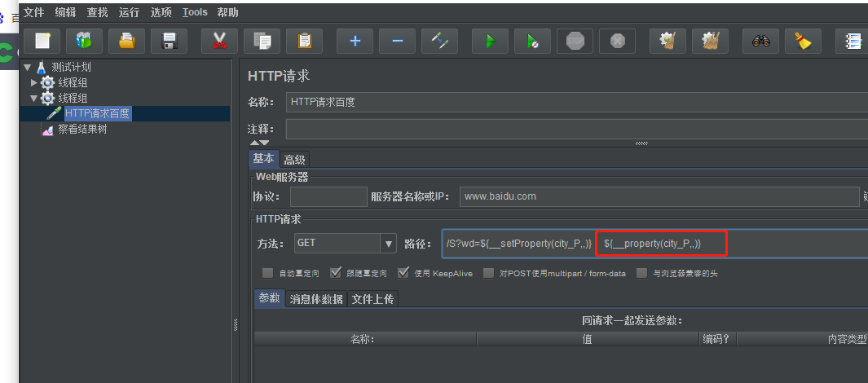
Task: Open the Function helper list icon
Action: (853, 41)
